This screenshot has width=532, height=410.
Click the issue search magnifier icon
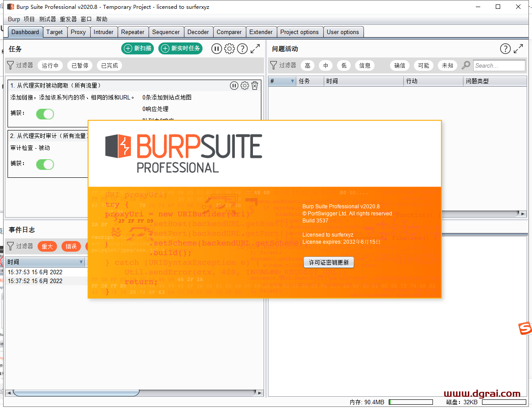pyautogui.click(x=466, y=65)
